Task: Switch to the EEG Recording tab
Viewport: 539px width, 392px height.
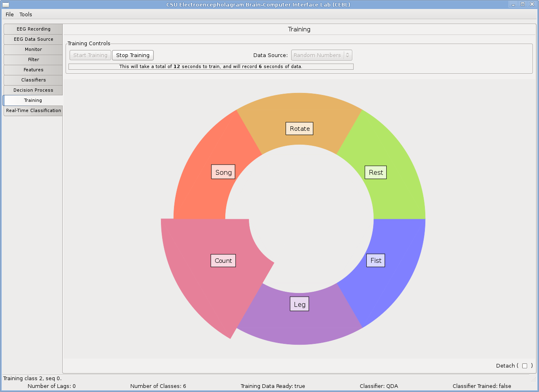Action: click(33, 29)
